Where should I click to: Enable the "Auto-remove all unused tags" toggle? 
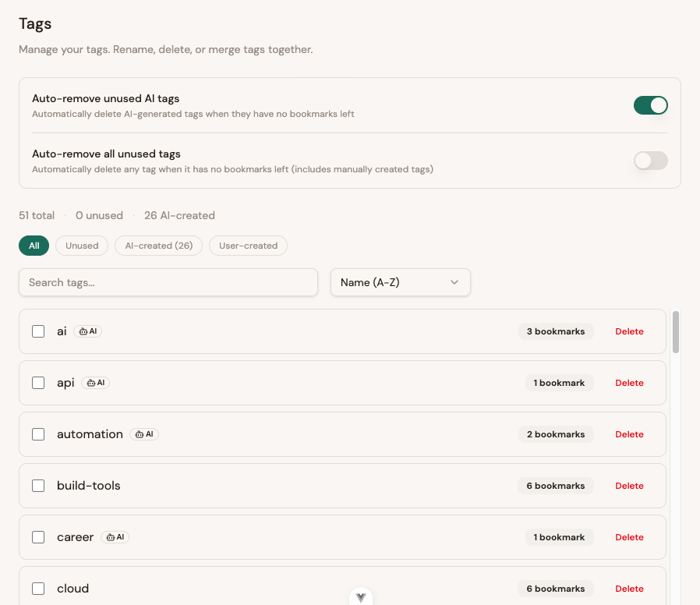coord(650,161)
